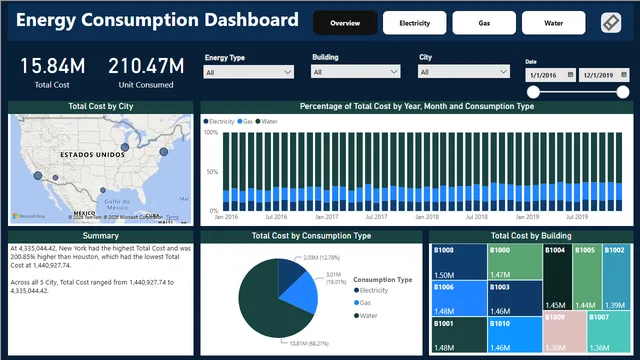Image resolution: width=640 pixels, height=360 pixels.
Task: Select building B1003 tile in treemap
Action: pyautogui.click(x=515, y=299)
